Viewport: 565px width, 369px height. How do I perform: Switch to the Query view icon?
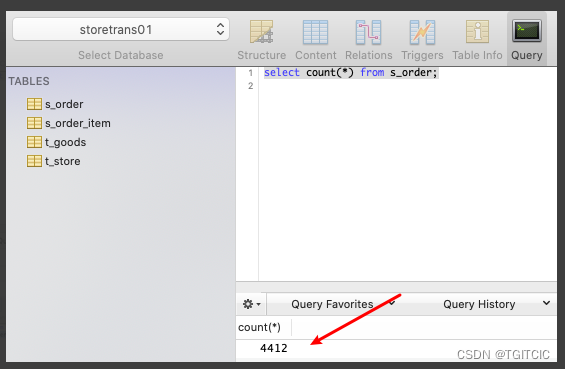pyautogui.click(x=527, y=31)
